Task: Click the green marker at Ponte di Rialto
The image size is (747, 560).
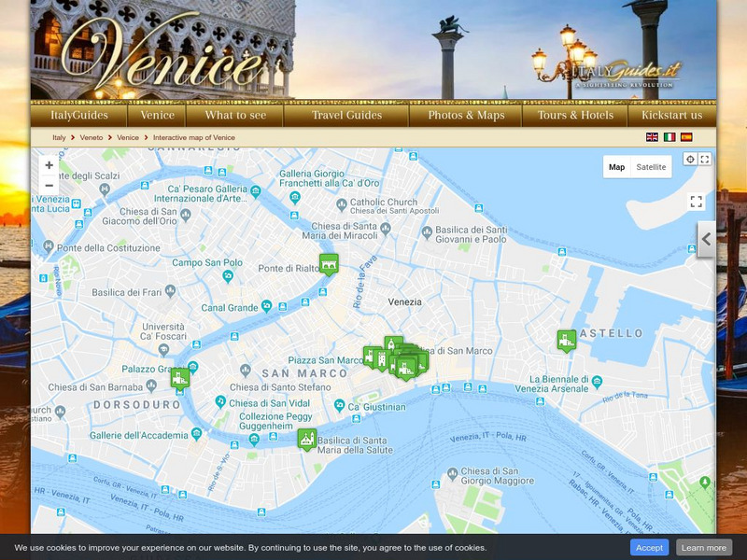Action: 329,267
